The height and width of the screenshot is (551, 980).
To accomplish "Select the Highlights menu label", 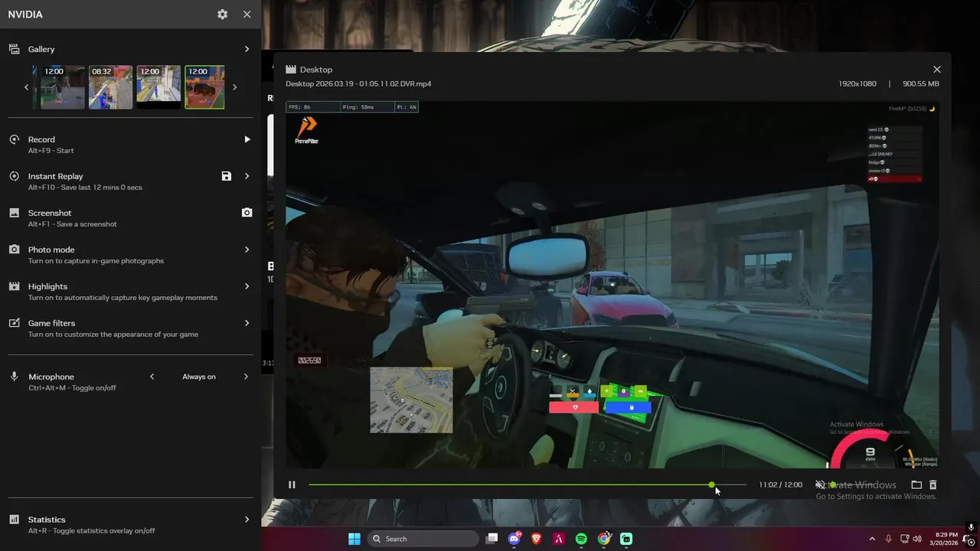I will [47, 286].
